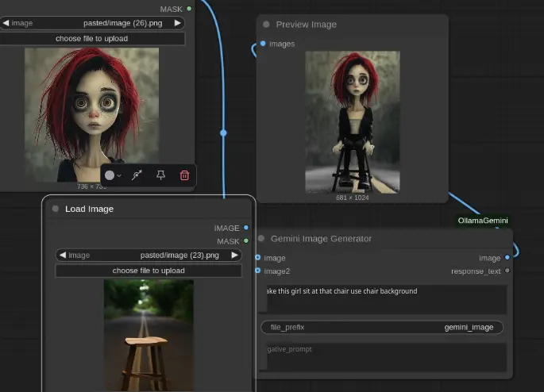This screenshot has width=544, height=392.
Task: Click the images input socket on Preview Image
Action: 263,44
